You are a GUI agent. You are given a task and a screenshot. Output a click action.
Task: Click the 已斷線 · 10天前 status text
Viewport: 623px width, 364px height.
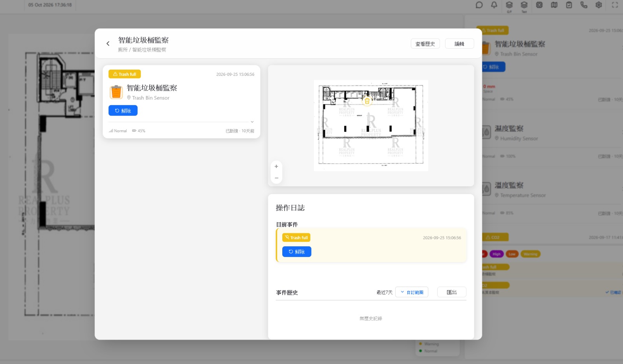[240, 131]
